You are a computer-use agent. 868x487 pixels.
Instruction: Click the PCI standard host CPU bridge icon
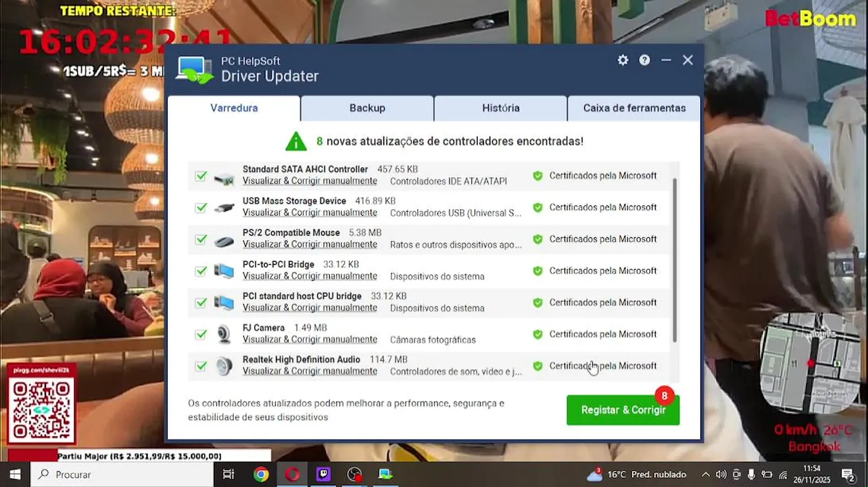(x=224, y=303)
